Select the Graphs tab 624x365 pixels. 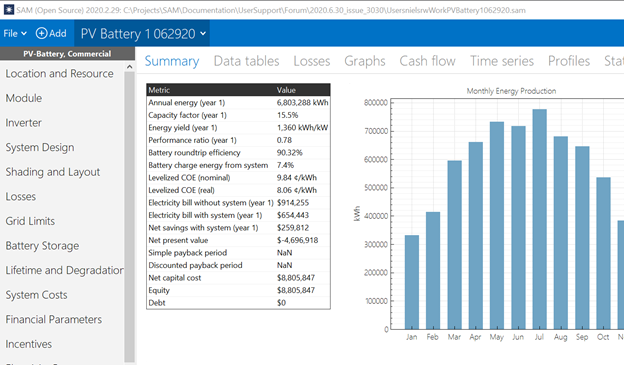coord(365,61)
